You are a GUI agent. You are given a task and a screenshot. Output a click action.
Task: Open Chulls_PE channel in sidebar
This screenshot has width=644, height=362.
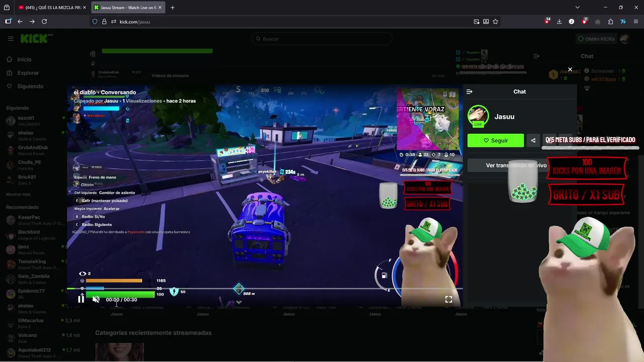(x=34, y=164)
